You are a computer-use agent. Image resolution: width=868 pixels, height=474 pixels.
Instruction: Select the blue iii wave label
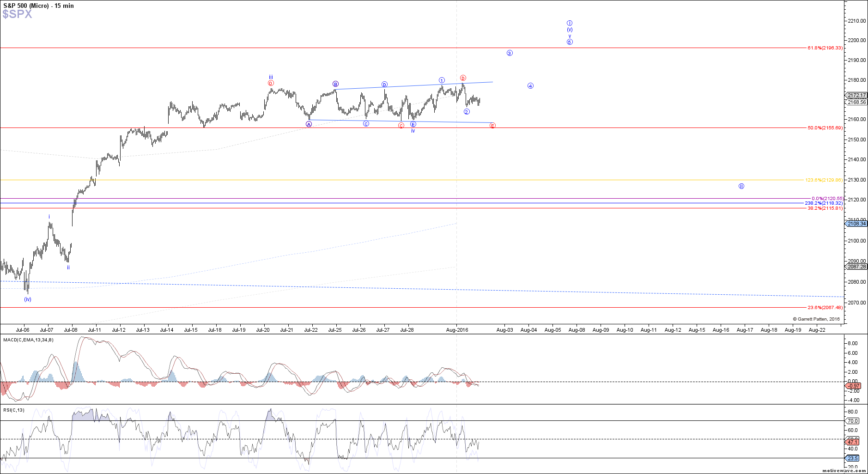coord(271,77)
